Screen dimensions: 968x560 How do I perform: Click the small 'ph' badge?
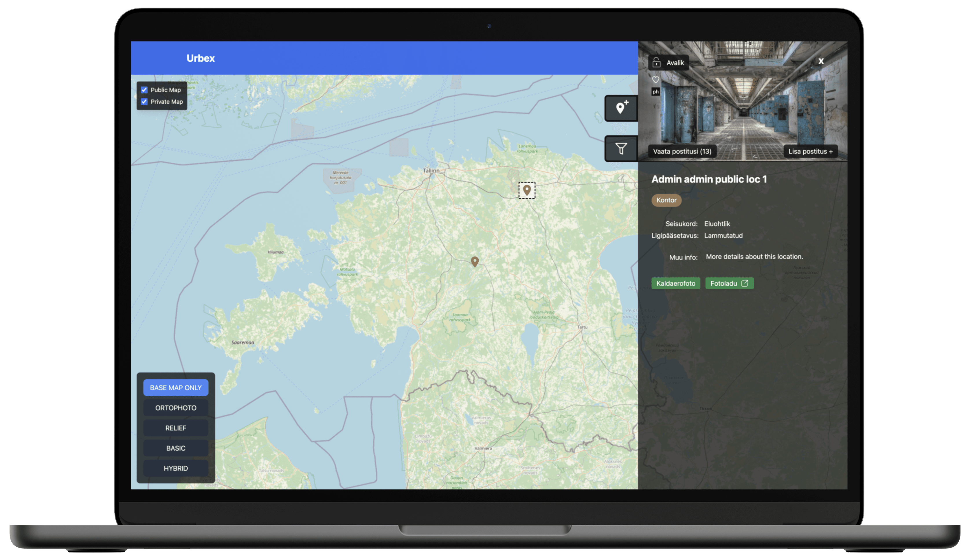pyautogui.click(x=656, y=92)
